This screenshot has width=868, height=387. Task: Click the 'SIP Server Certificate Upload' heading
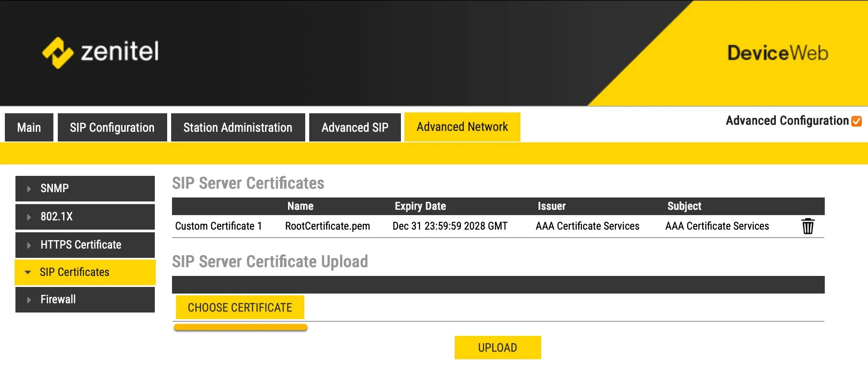tap(270, 261)
